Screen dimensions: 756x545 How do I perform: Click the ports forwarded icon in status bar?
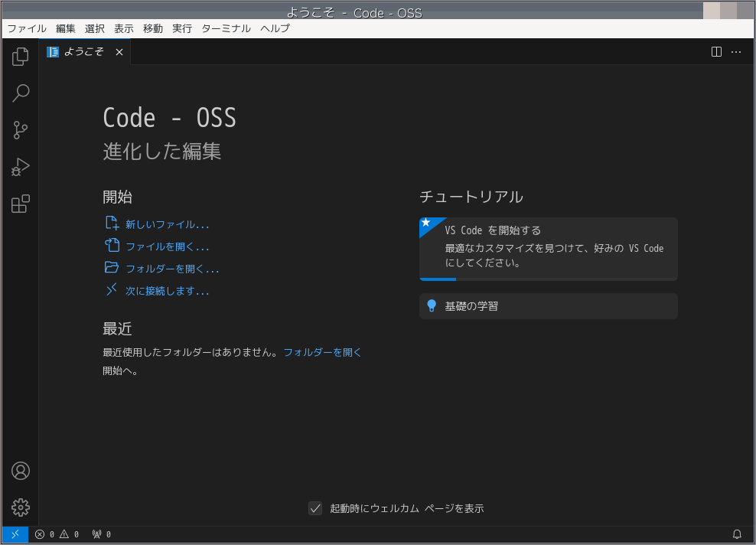(97, 534)
